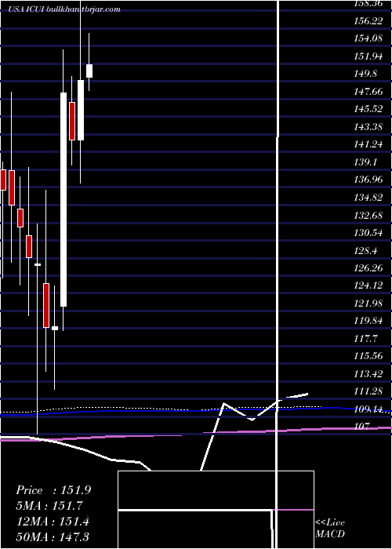Image resolution: width=392 pixels, height=549 pixels.
Task: Click the 136.96 price axis label
Action: [x=368, y=180]
